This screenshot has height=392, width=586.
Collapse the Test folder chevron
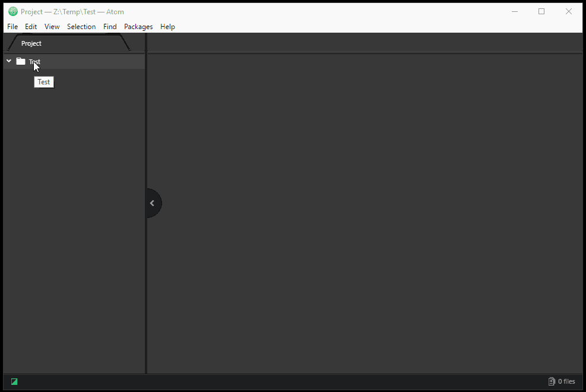(x=8, y=61)
